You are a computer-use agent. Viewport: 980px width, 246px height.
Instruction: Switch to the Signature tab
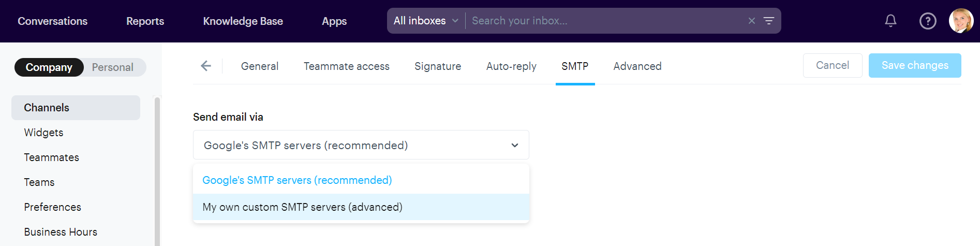[438, 66]
